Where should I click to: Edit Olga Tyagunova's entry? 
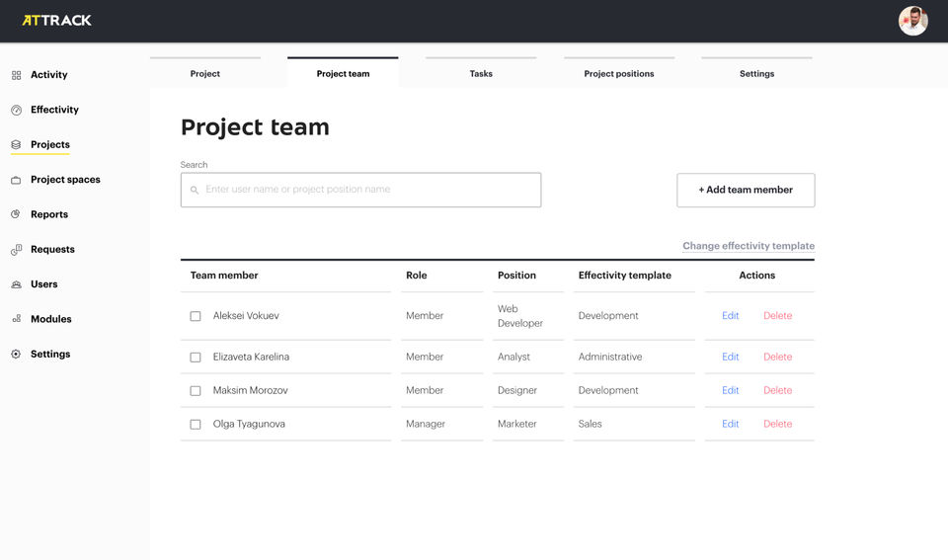coord(731,424)
